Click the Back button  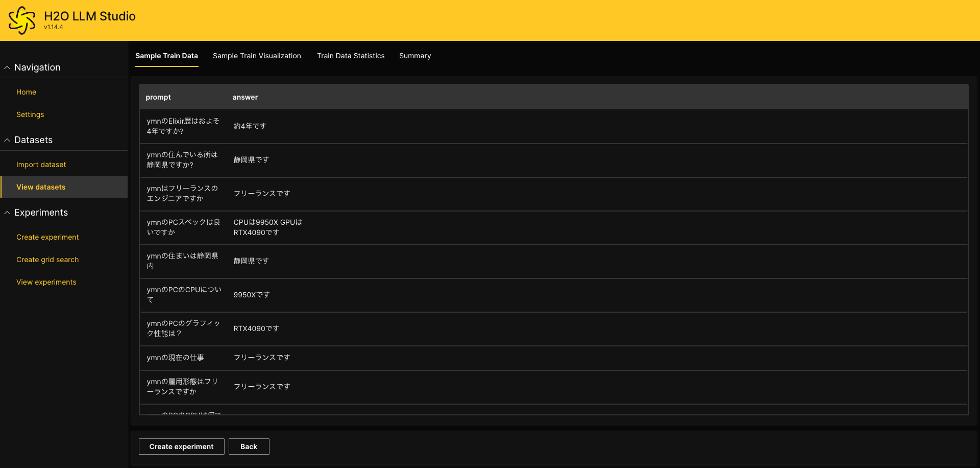[249, 447]
